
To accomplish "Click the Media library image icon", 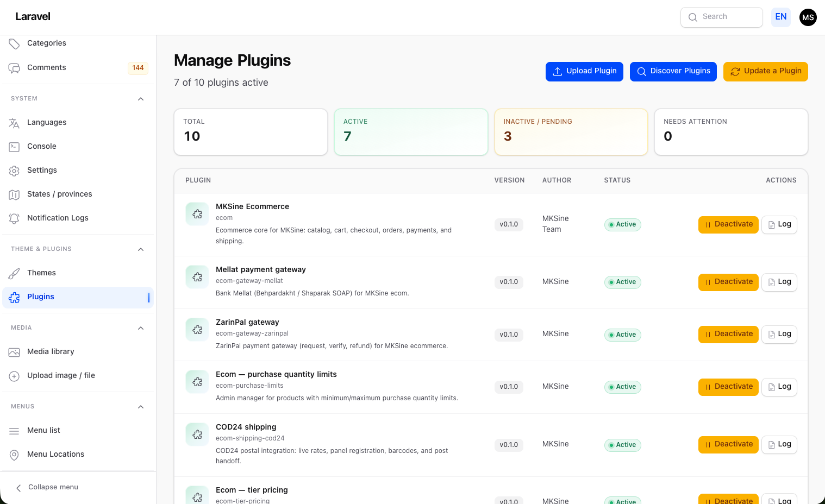I will (14, 352).
